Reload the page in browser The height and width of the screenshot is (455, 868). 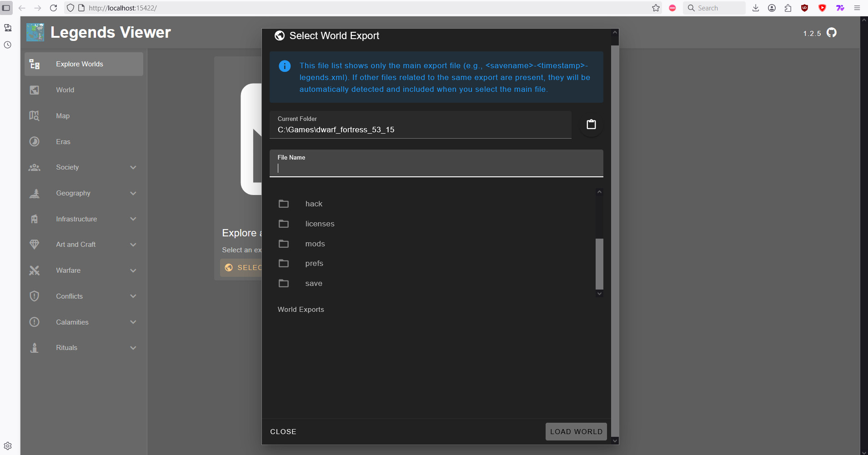pyautogui.click(x=53, y=8)
